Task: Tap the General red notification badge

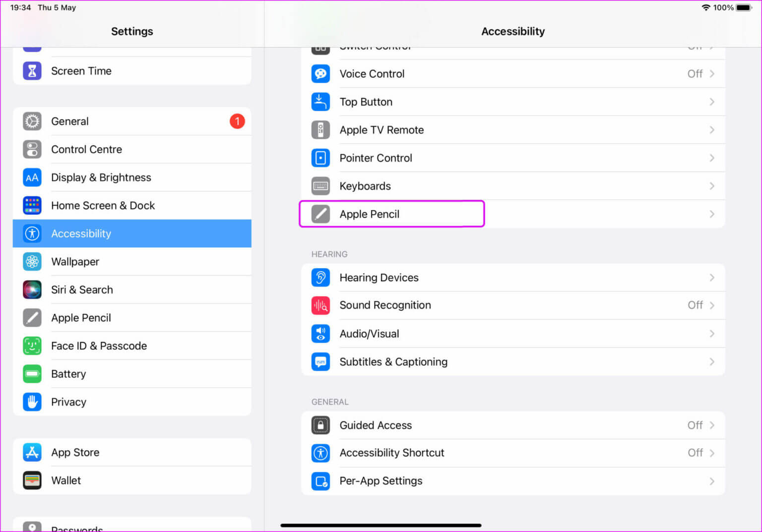Action: click(237, 121)
